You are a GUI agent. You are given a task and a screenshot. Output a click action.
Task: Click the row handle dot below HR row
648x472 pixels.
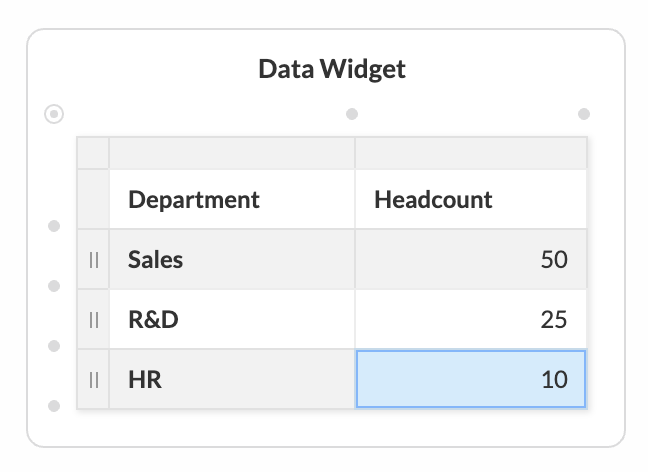54,406
